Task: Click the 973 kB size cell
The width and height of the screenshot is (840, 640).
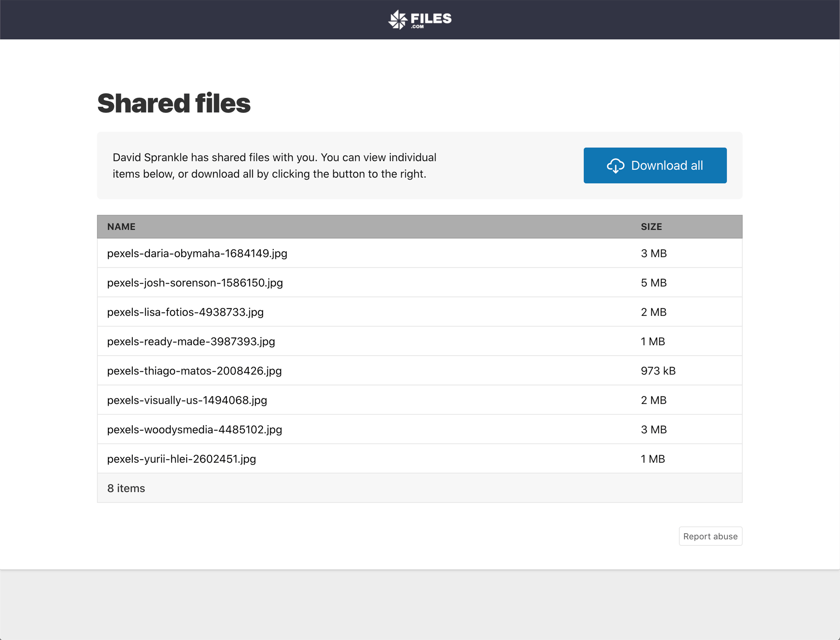Action: 658,371
